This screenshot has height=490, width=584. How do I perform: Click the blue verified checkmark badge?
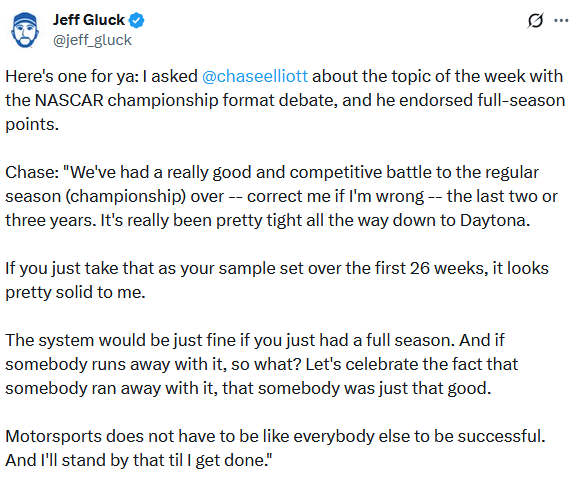[137, 20]
